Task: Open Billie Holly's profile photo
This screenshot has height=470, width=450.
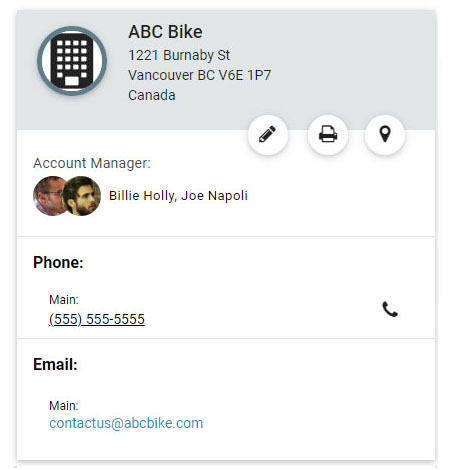Action: tap(49, 196)
